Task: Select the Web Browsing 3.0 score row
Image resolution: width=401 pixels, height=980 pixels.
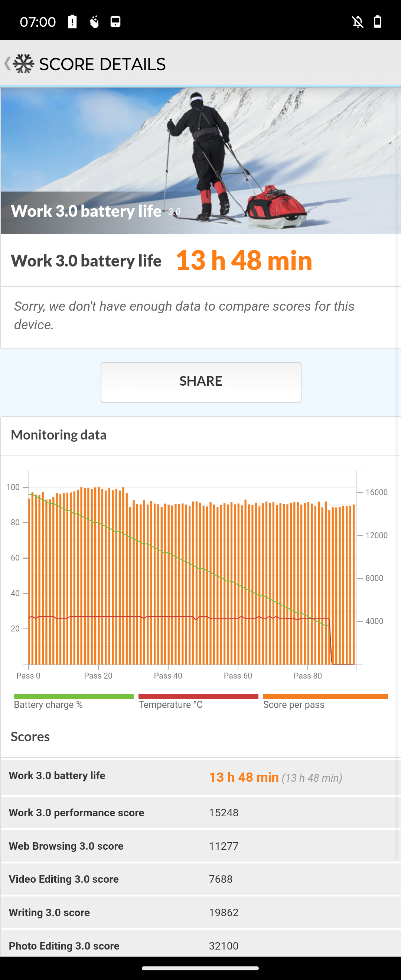Action: tap(200, 846)
